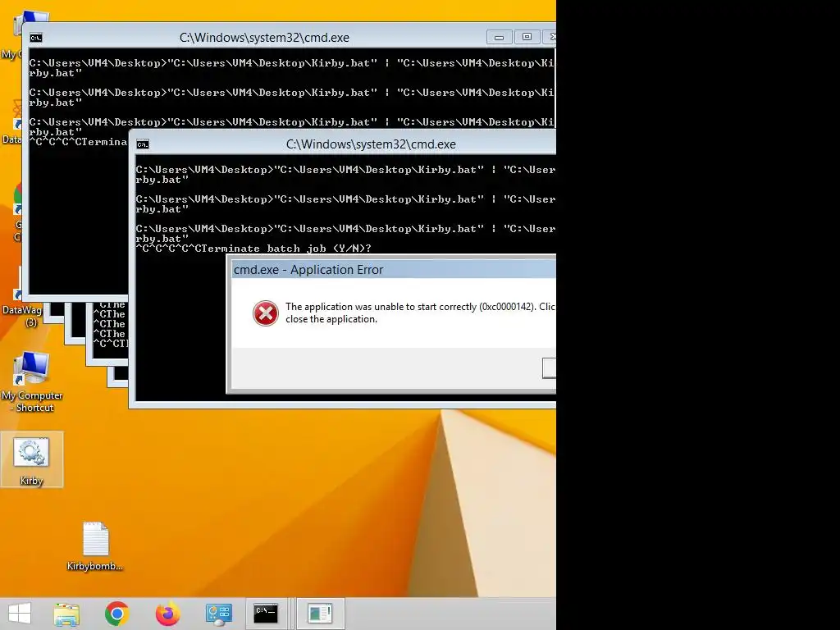Open the Windows Start button

tap(20, 614)
